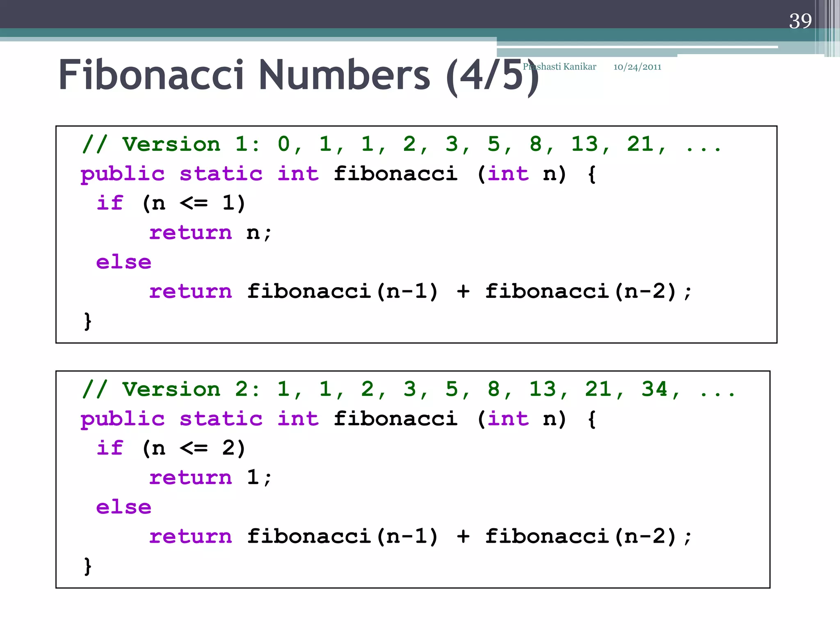840x630 pixels.
Task: Click the date '10/24/2011'
Action: 637,67
